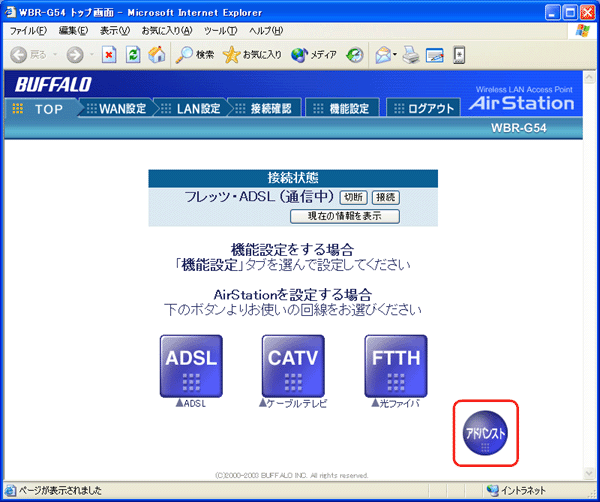Click the Back arrow toolbar icon
This screenshot has height=502, width=600.
pyautogui.click(x=18, y=55)
